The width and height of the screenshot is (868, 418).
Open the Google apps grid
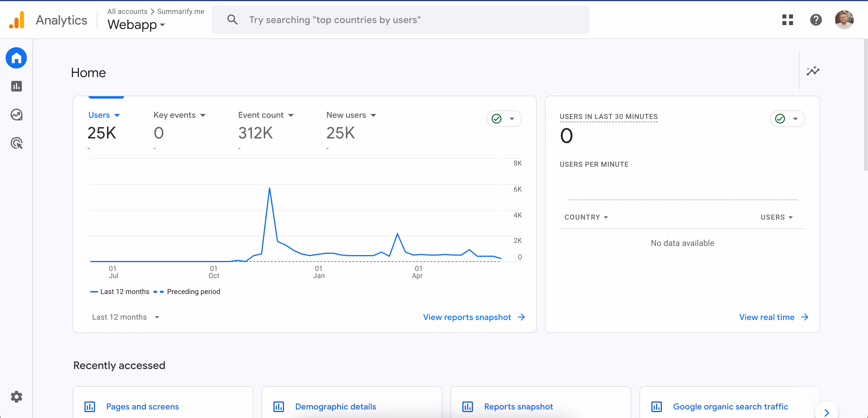point(787,20)
